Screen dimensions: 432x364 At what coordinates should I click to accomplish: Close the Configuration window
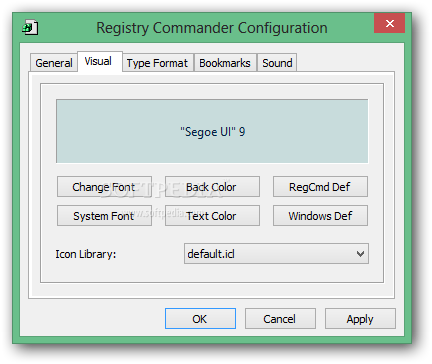coord(389,23)
